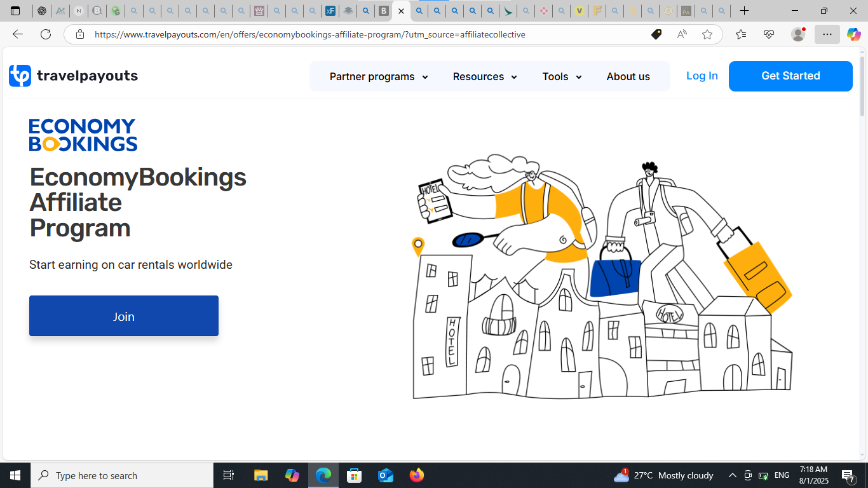Viewport: 868px width, 488px height.
Task: Open File Explorer from taskbar
Action: pos(261,475)
